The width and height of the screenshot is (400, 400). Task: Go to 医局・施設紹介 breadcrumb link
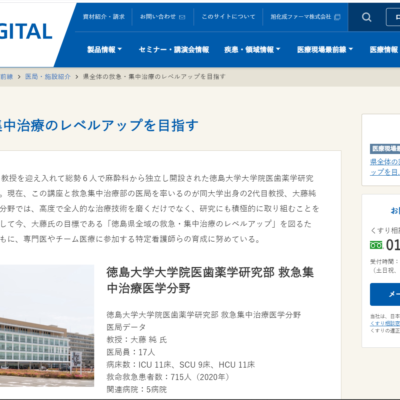point(48,77)
